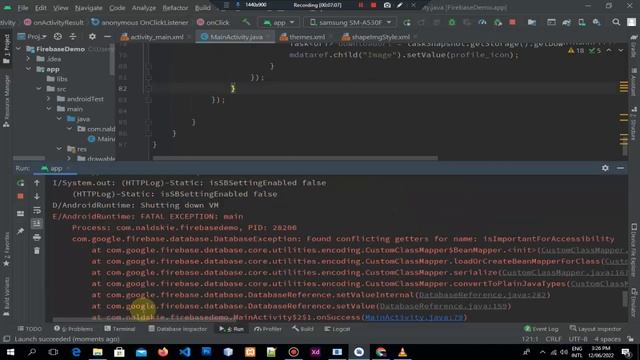This screenshot has height=360, width=640.
Task: Click the Run app toolbar icon
Action: pos(407,22)
